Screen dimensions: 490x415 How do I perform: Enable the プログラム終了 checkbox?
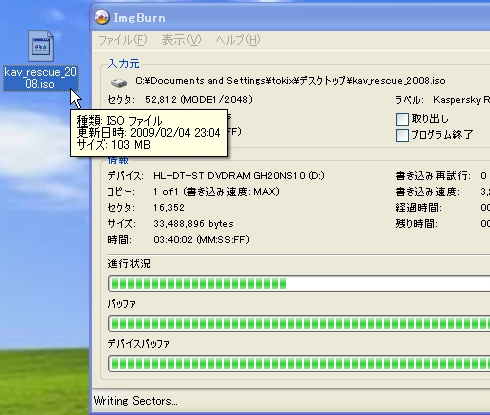pos(402,135)
